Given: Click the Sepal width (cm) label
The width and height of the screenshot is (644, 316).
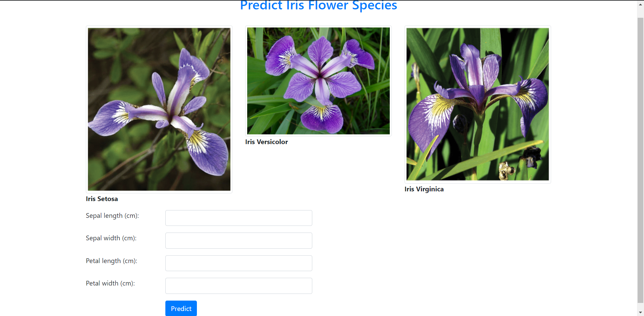Looking at the screenshot, I should click(111, 238).
